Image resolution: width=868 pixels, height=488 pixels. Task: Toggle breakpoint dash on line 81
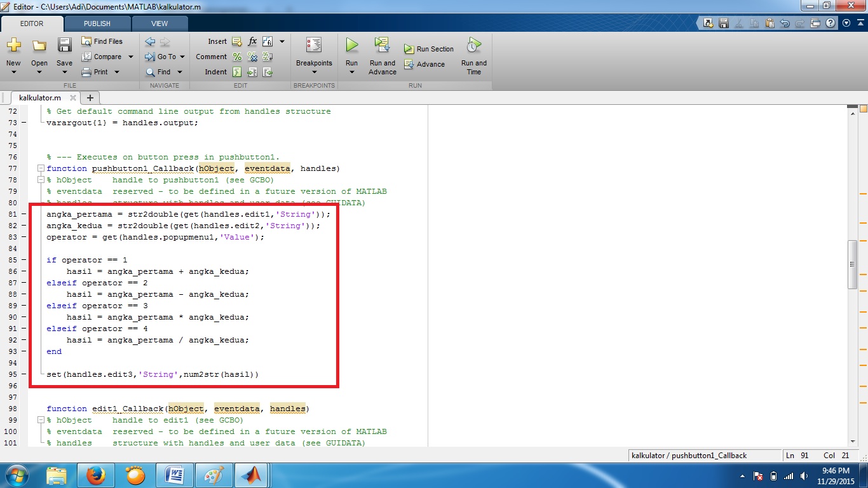24,214
